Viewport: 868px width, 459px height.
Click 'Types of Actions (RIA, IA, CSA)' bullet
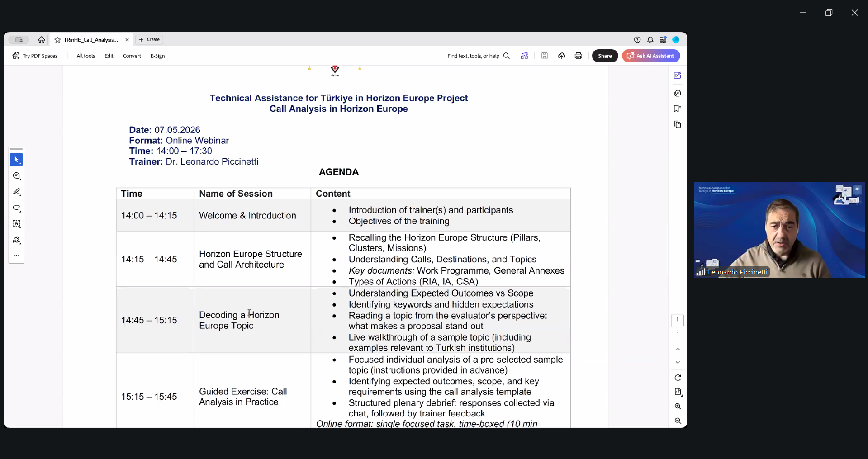tap(413, 282)
